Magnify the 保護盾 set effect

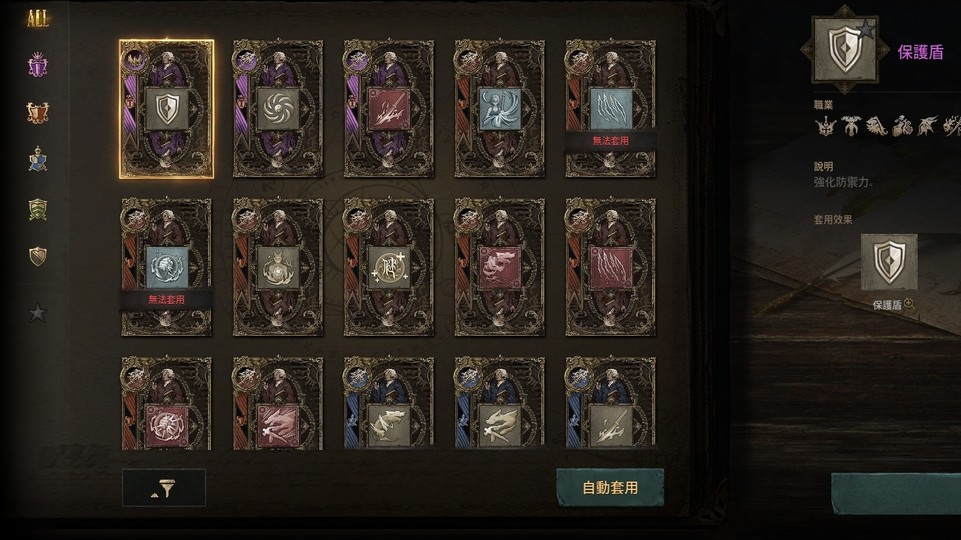pos(910,304)
